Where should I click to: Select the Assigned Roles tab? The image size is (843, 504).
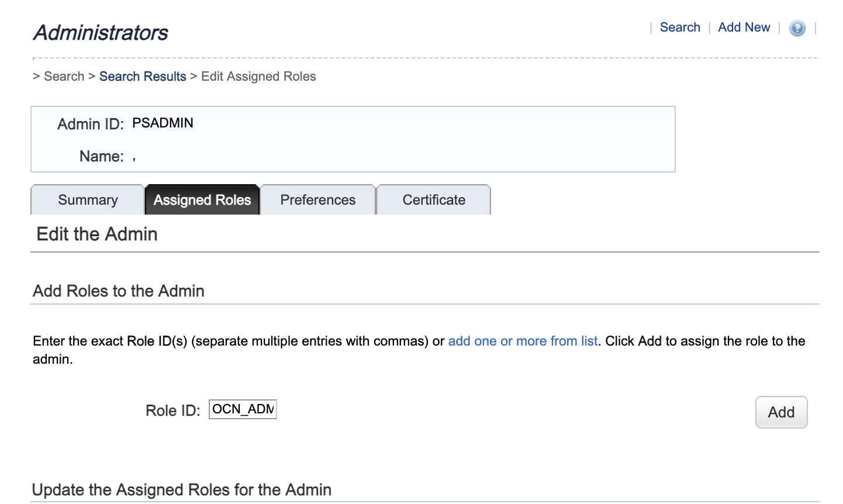[x=202, y=199]
